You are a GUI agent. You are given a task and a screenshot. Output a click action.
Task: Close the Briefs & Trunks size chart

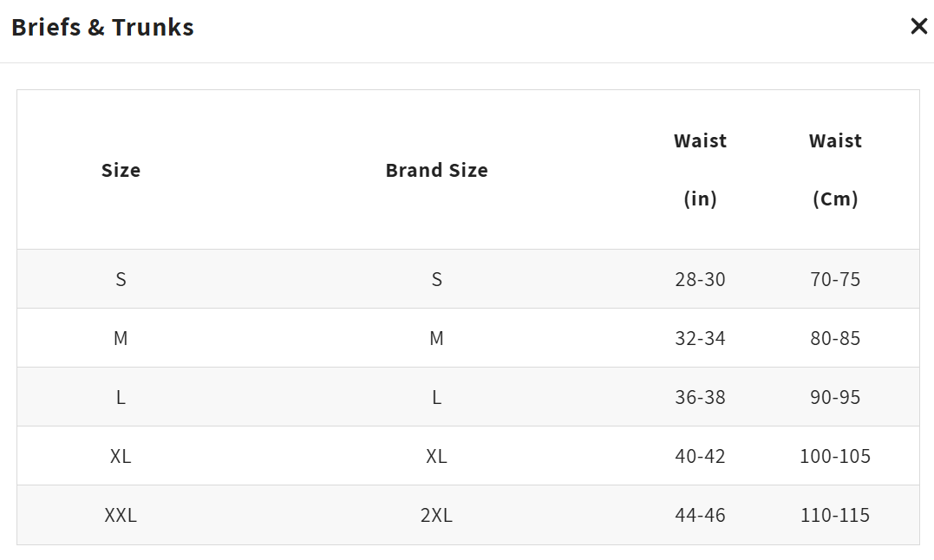pos(918,26)
